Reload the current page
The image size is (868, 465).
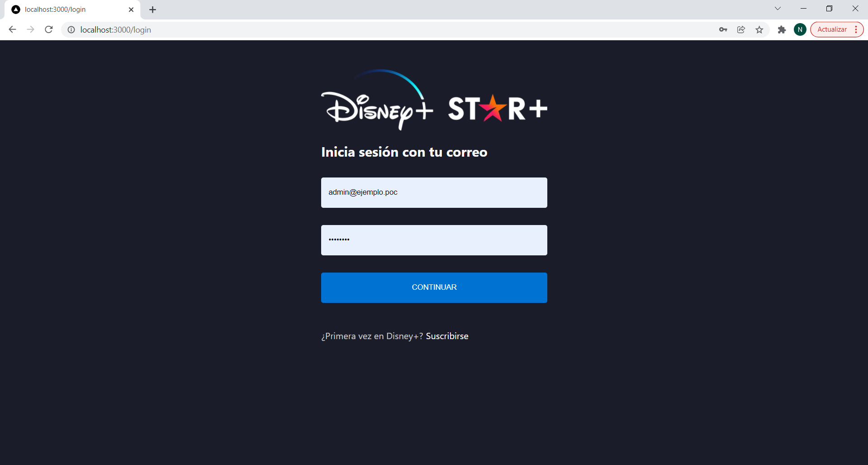(x=48, y=29)
